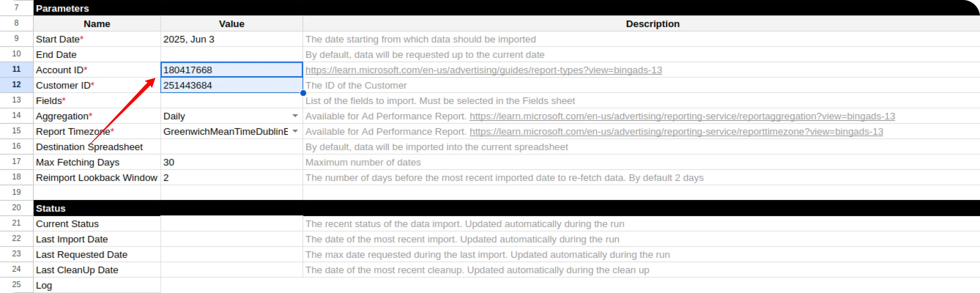Open the reporttimezone documentation link

[x=676, y=131]
